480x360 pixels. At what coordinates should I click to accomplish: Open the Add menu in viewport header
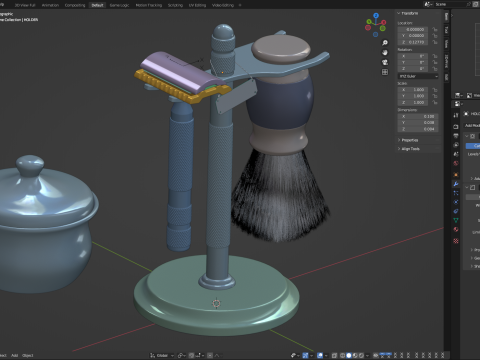(x=14, y=355)
